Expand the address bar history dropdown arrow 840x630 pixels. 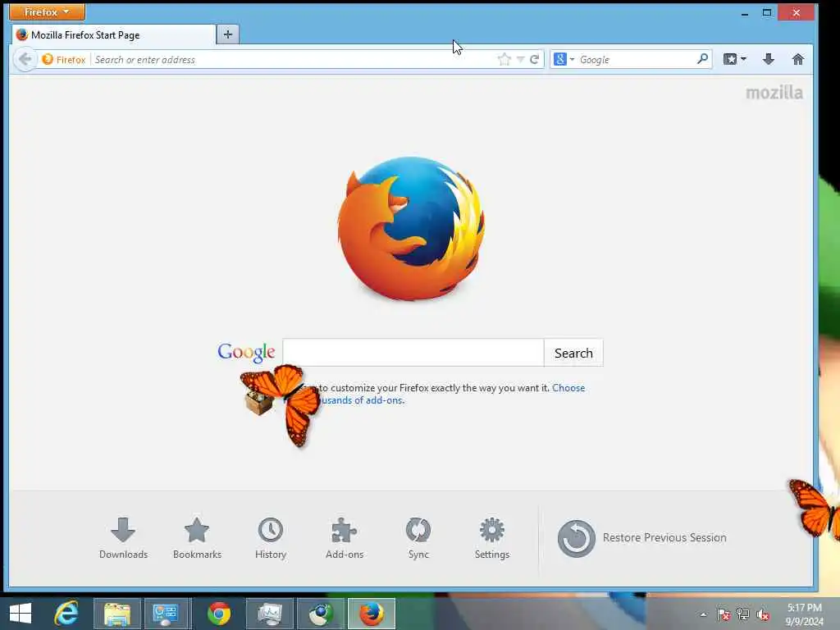(x=520, y=60)
